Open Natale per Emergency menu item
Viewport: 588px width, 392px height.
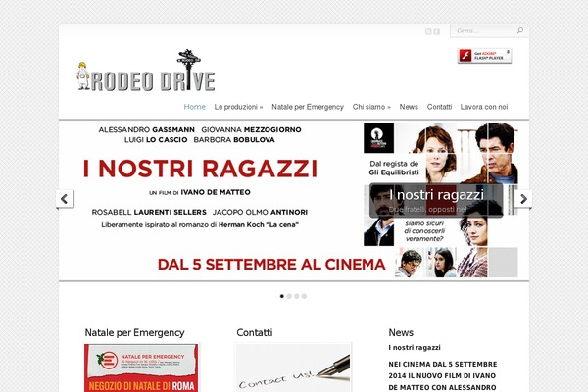point(308,107)
